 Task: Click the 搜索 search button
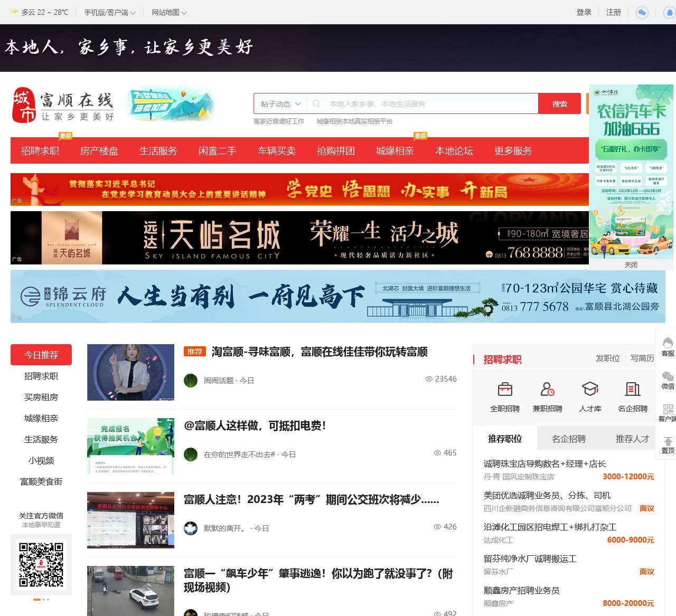pos(559,103)
